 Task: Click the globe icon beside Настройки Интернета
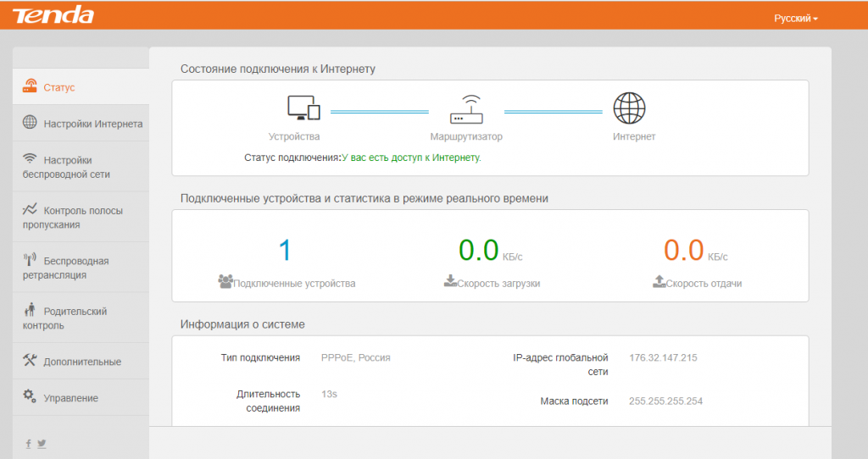[30, 122]
